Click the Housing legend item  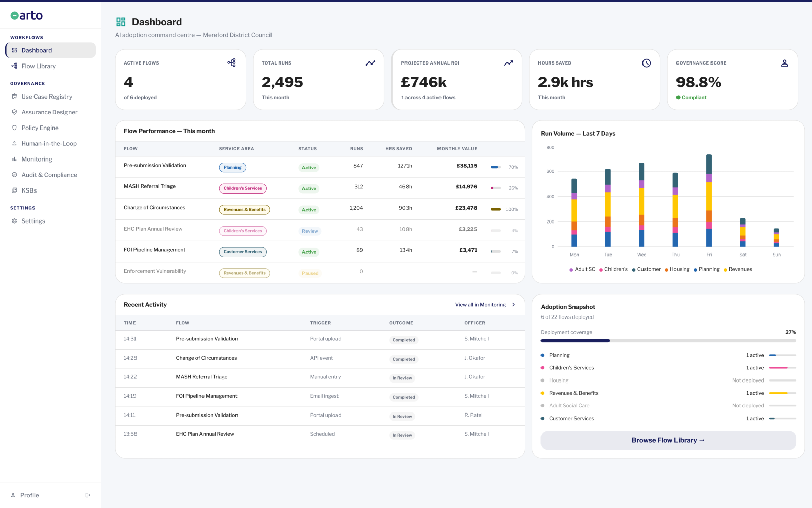click(x=677, y=269)
